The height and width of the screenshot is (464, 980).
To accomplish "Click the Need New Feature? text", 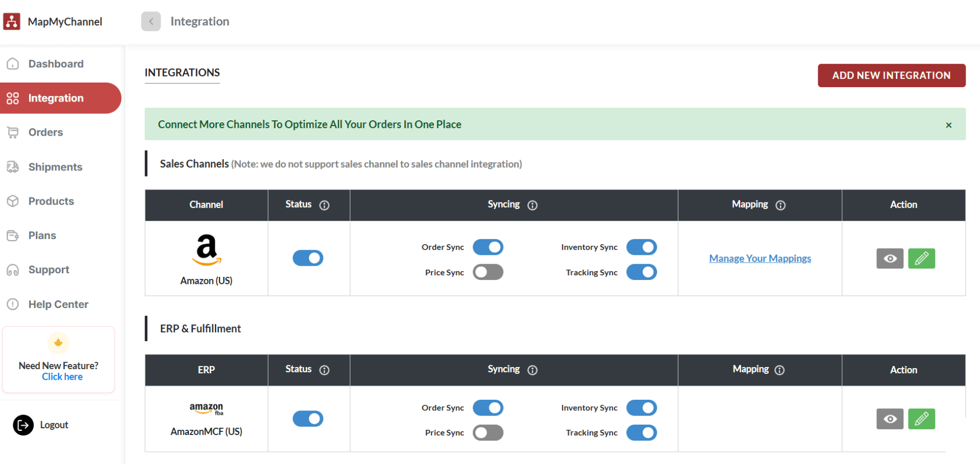I will coord(59,366).
